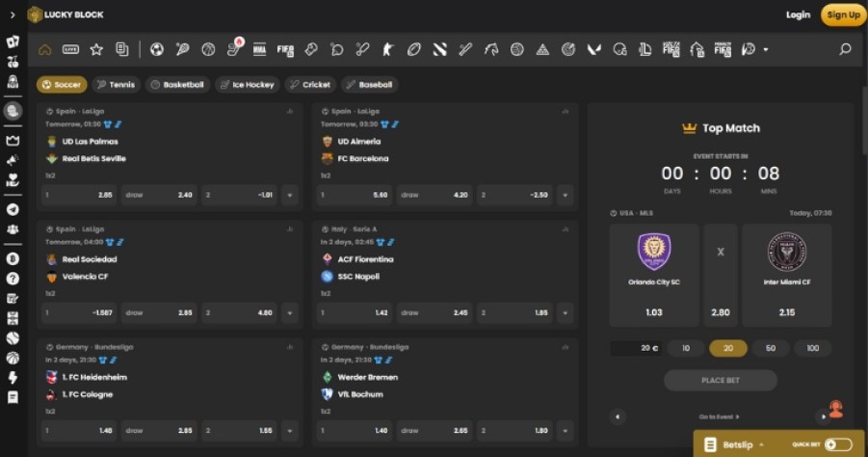Image resolution: width=868 pixels, height=457 pixels.
Task: Select the tennis racket icon in sports bar
Action: (x=182, y=49)
